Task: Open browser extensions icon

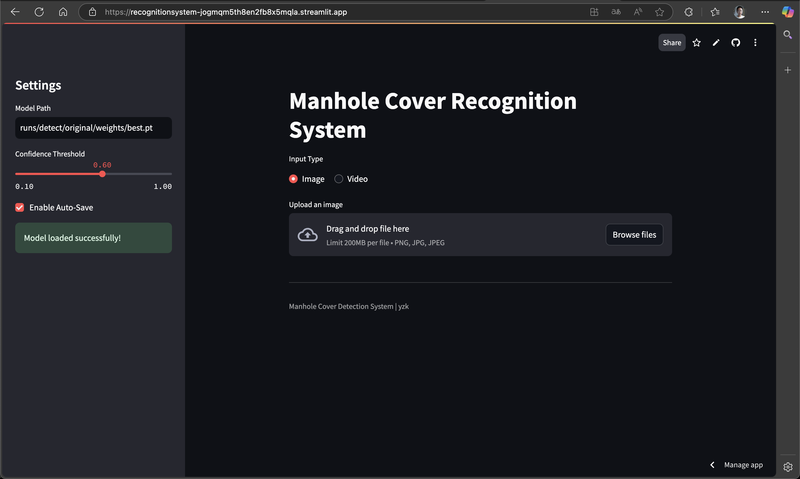Action: (689, 12)
